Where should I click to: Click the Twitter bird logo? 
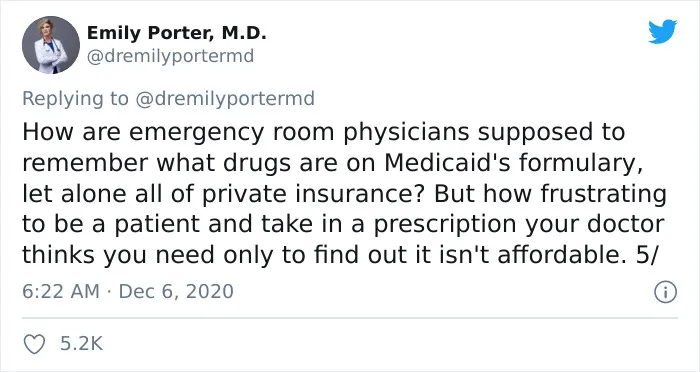point(662,31)
